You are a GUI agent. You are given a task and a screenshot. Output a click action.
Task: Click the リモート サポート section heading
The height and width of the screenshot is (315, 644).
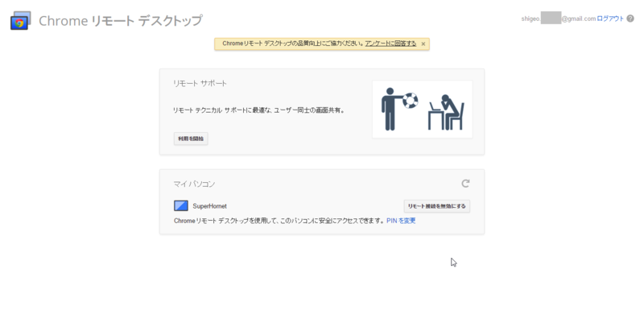pos(200,84)
